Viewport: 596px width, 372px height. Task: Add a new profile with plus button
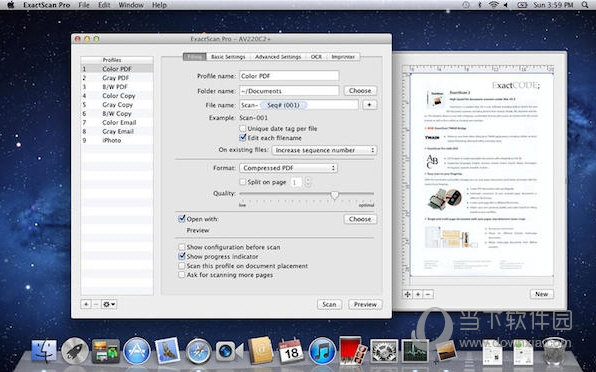pyautogui.click(x=86, y=304)
